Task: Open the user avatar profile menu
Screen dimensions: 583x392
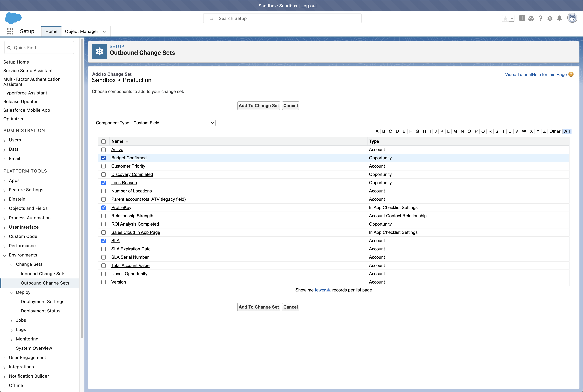Action: tap(572, 18)
